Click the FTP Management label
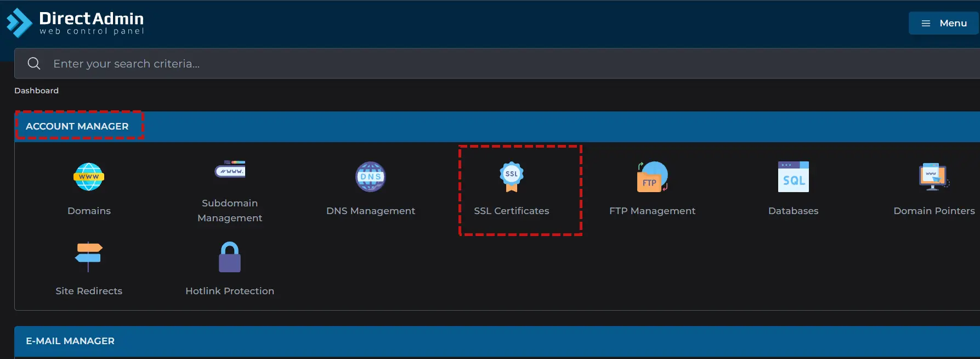The image size is (980, 359). point(653,211)
